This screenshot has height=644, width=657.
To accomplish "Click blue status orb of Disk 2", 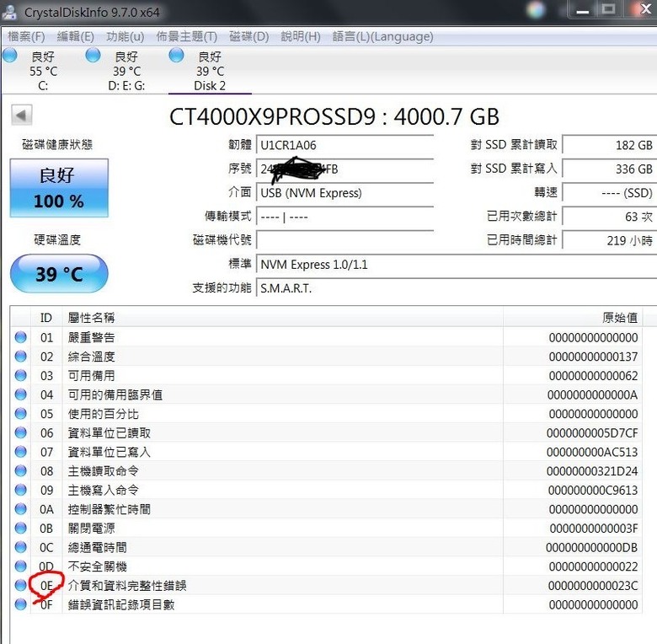I will (x=176, y=56).
